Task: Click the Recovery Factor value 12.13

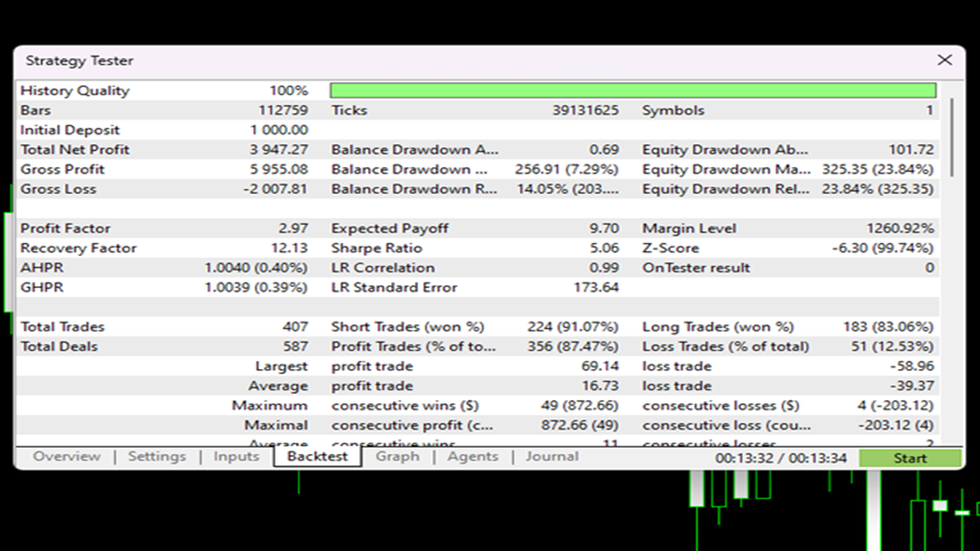Action: coord(289,248)
